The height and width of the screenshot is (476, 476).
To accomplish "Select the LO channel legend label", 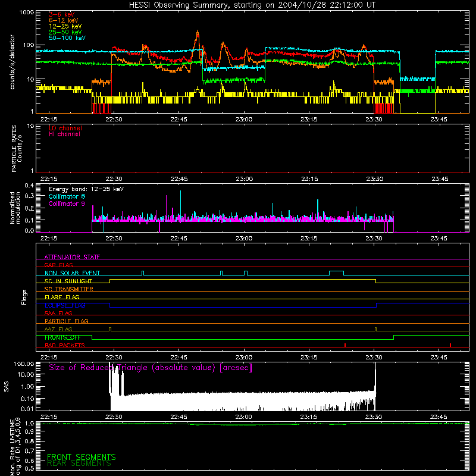I will point(65,128).
